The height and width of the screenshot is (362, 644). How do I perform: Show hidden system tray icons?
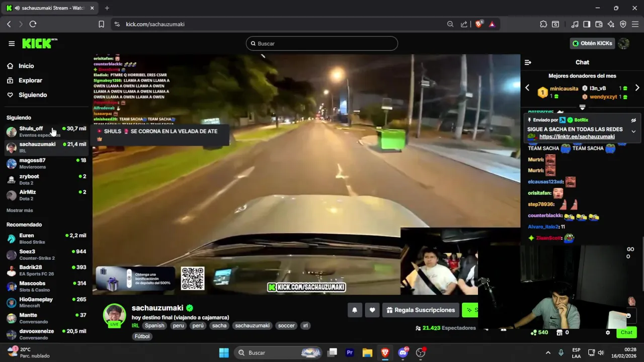click(548, 352)
